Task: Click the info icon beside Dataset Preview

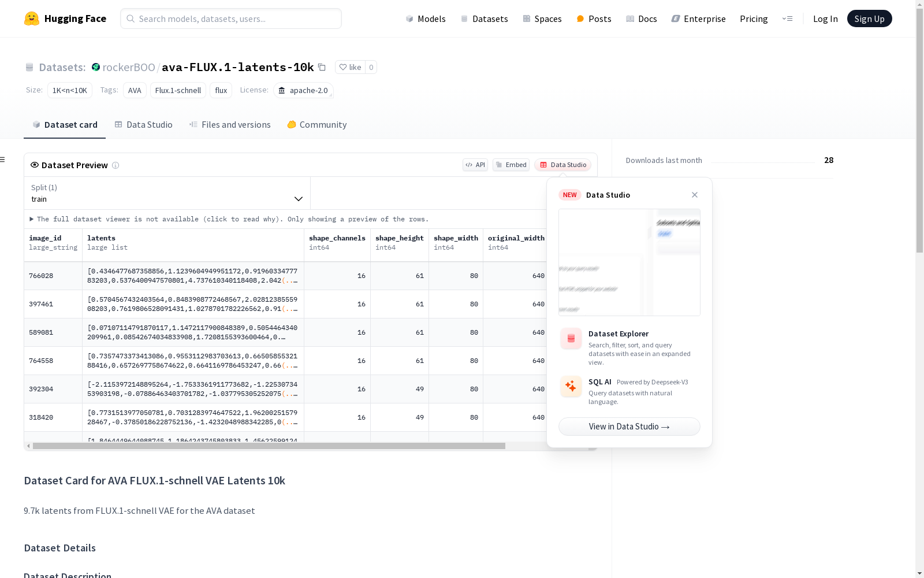Action: (x=115, y=165)
